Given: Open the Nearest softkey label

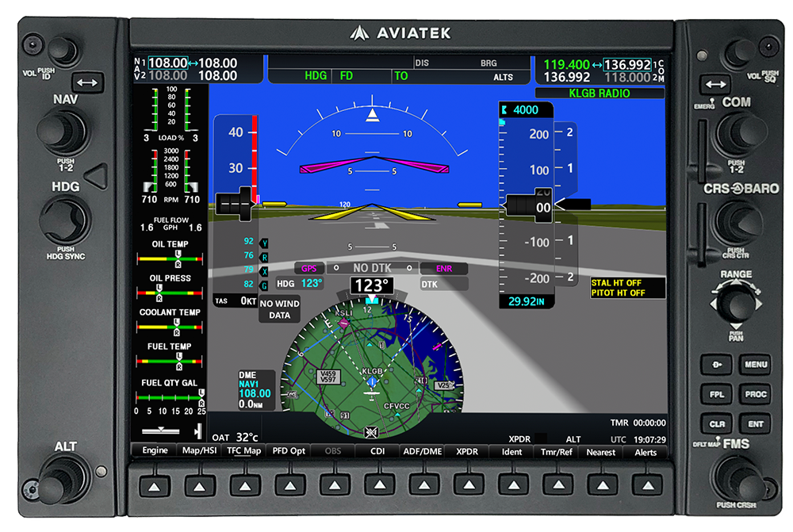Looking at the screenshot, I should [601, 452].
